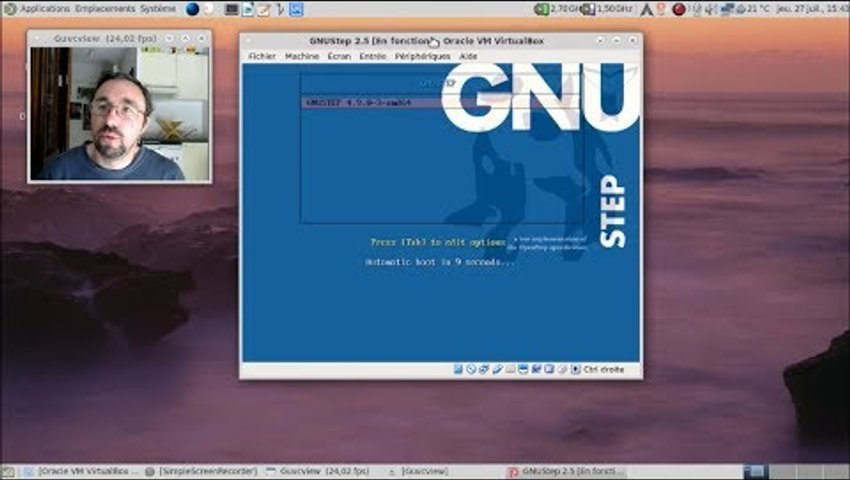Open the Système menu in the top panel
The height and width of the screenshot is (480, 850).
158,9
